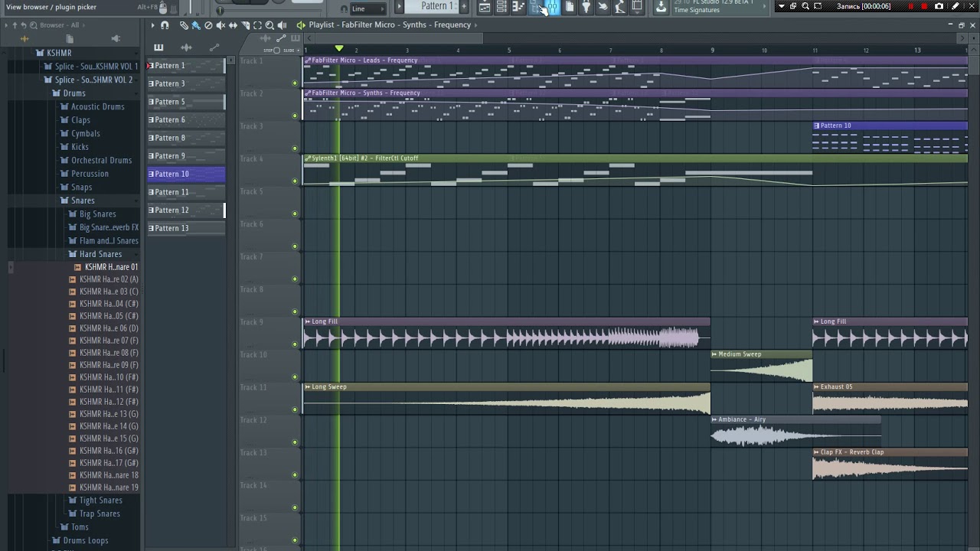Click the green speaker icon beside Playlist title
The width and height of the screenshot is (980, 551).
click(x=301, y=25)
